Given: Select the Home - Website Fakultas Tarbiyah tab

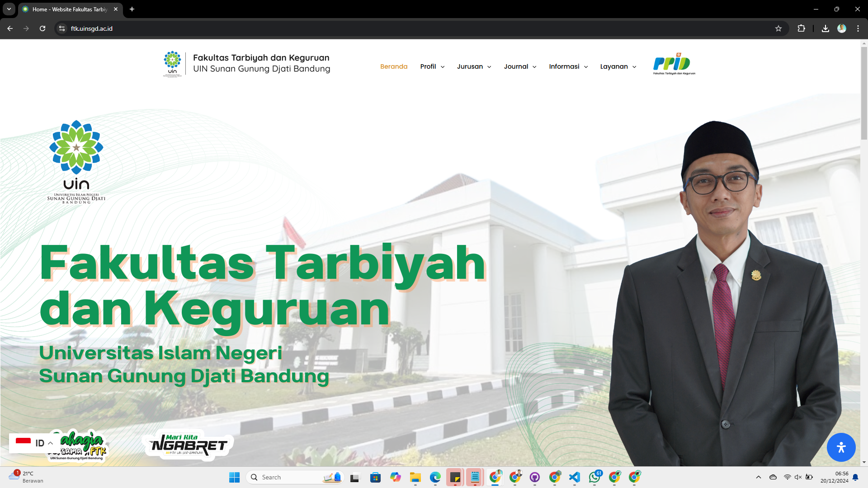Looking at the screenshot, I should point(70,9).
